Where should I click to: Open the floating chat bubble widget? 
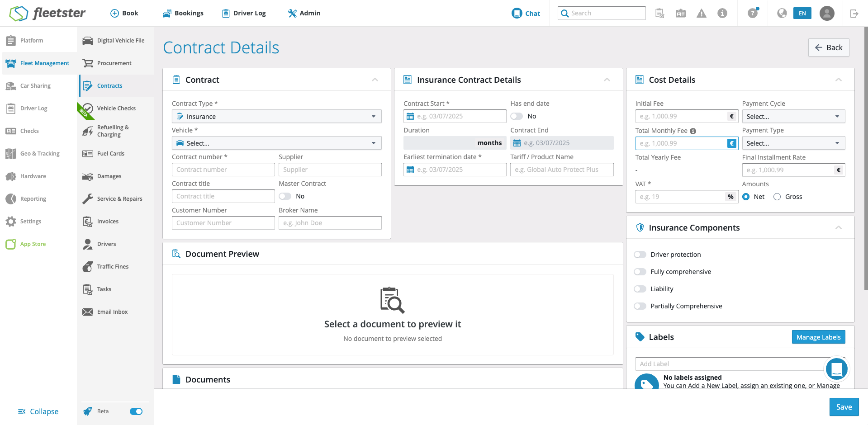tap(836, 369)
